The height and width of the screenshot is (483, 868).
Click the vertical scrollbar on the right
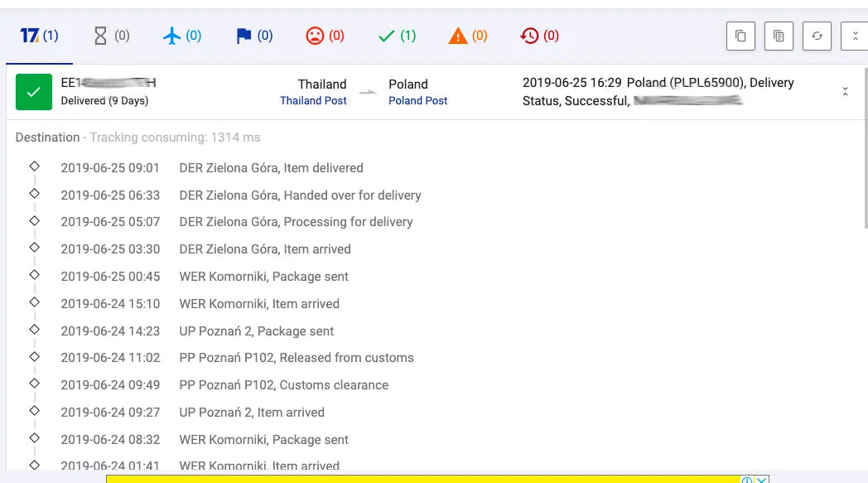coord(866,148)
